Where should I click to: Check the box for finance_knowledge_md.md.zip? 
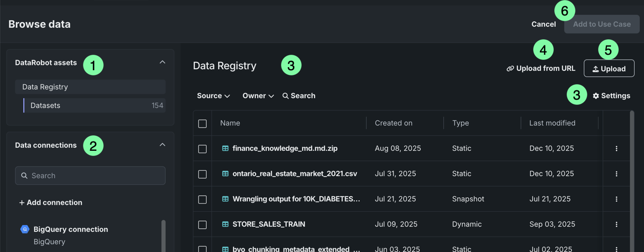click(202, 149)
